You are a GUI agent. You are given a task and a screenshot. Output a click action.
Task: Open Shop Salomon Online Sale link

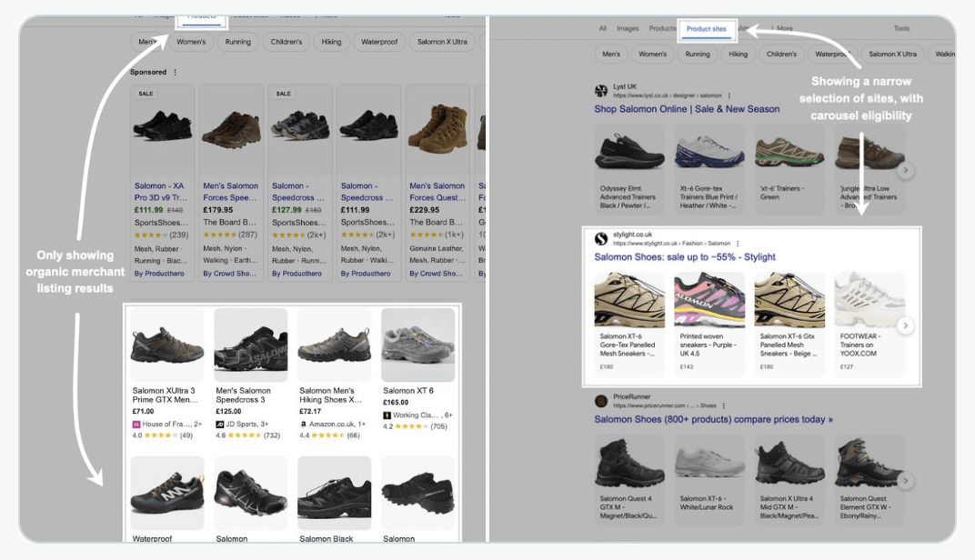pos(687,109)
